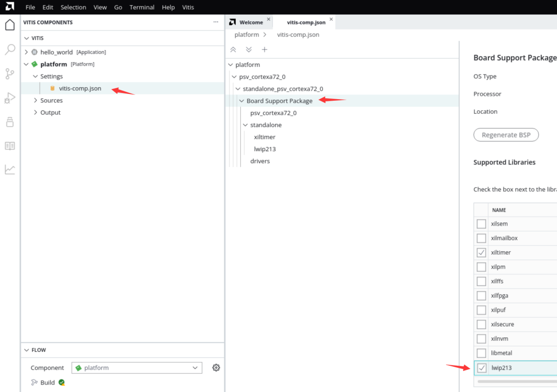Screen dimensions: 557x392
Task: Check the xilpm library box
Action: pyautogui.click(x=481, y=267)
